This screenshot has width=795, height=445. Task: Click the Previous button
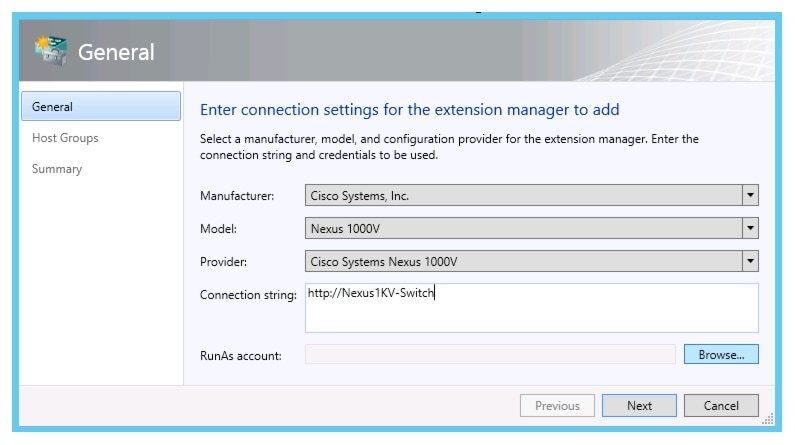557,406
